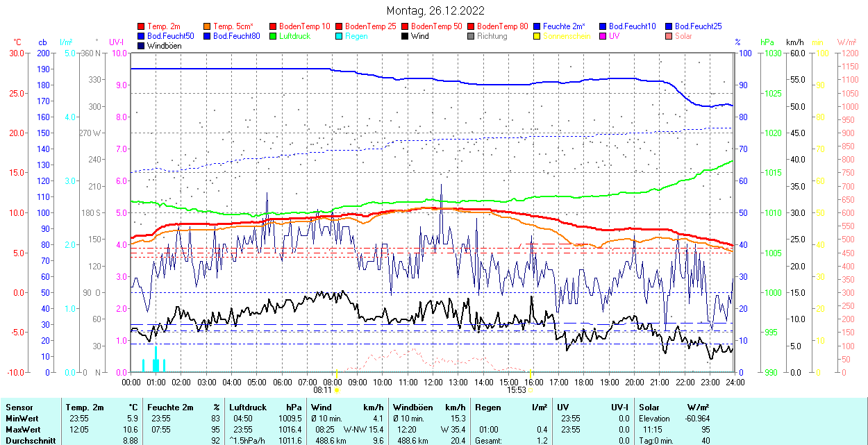
Task: Click the chart title Montag, 26.12.2022
Action: click(435, 10)
